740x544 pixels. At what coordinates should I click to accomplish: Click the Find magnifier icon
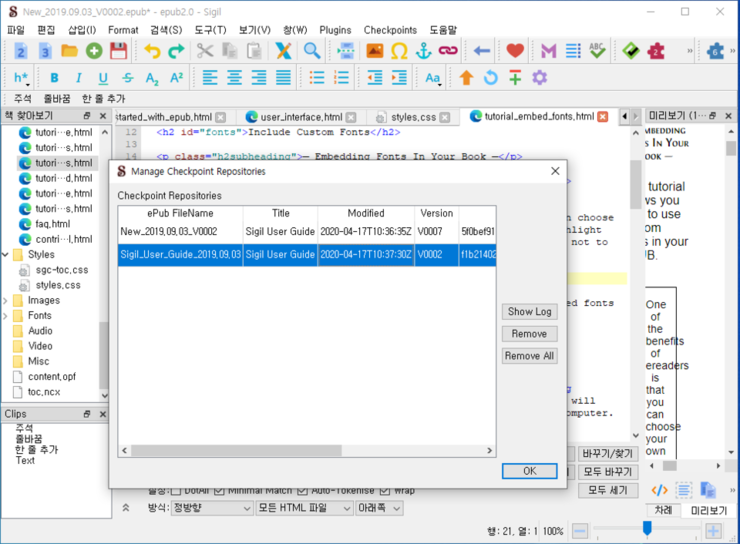pos(312,50)
